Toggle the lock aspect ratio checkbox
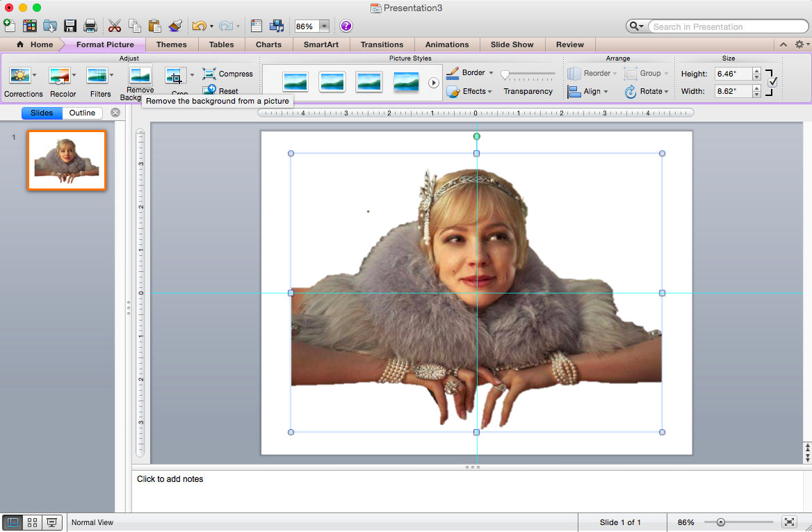 (x=772, y=82)
